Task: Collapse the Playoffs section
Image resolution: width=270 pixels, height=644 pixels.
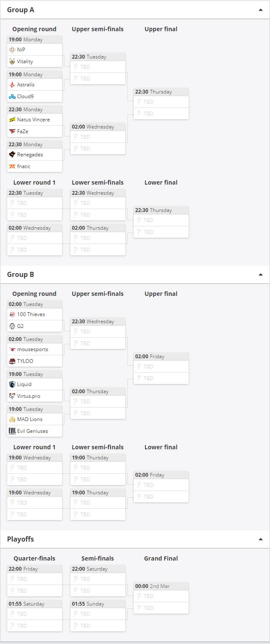Action: [x=260, y=539]
